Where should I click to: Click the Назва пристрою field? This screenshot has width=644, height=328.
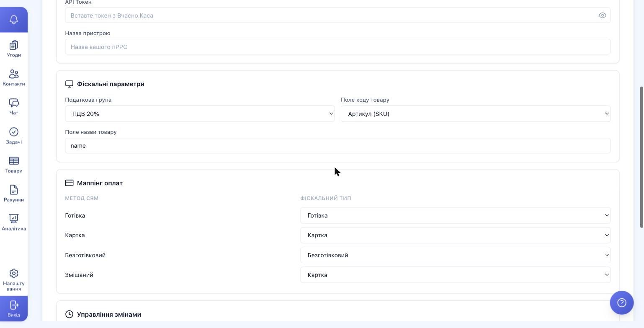(337, 47)
